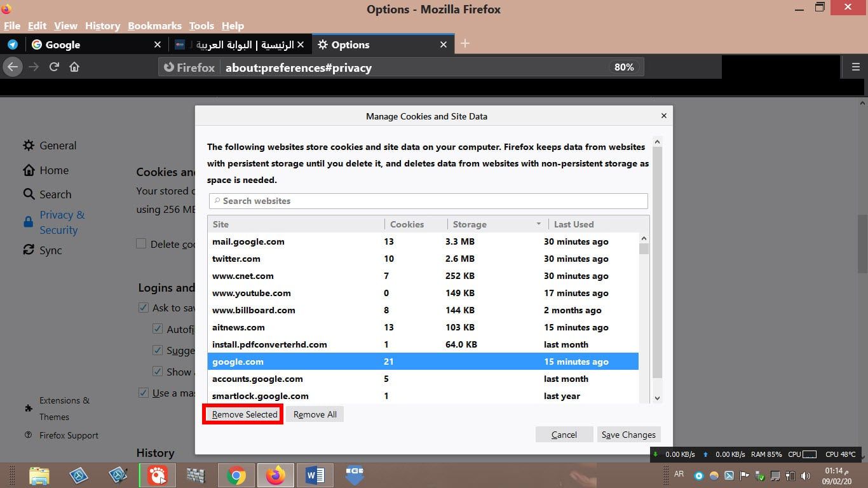Sort the list by the Cookies column
This screenshot has height=488, width=868.
[x=416, y=224]
